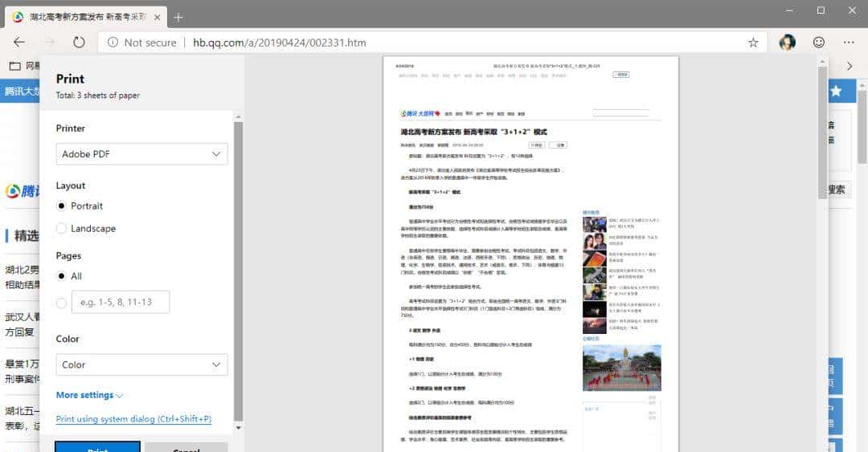Screen dimensions: 868x452
Task: Minimize the browser window
Action: point(789,10)
